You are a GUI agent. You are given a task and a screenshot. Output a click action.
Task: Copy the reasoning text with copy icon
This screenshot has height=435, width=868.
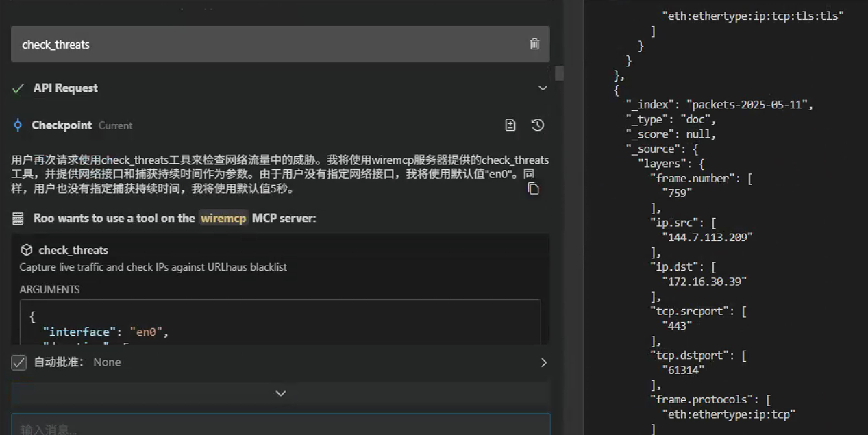[534, 189]
